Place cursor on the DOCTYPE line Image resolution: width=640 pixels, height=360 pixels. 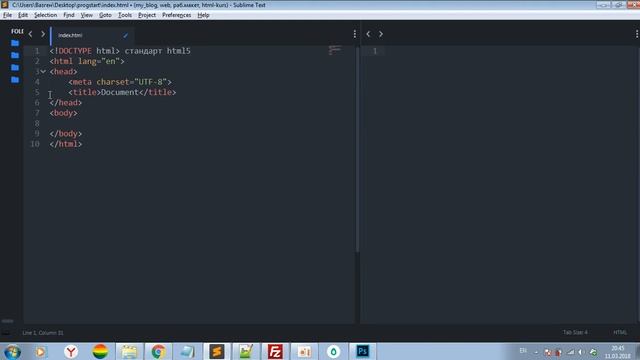click(120, 51)
